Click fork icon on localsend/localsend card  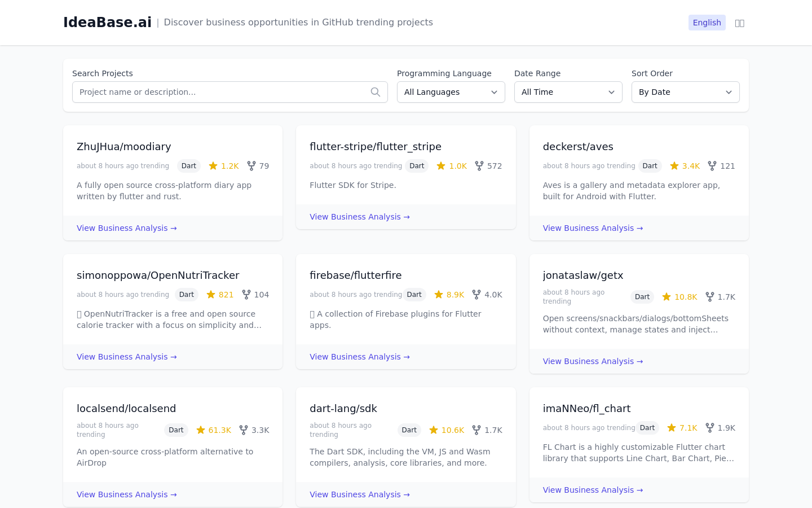tap(244, 430)
